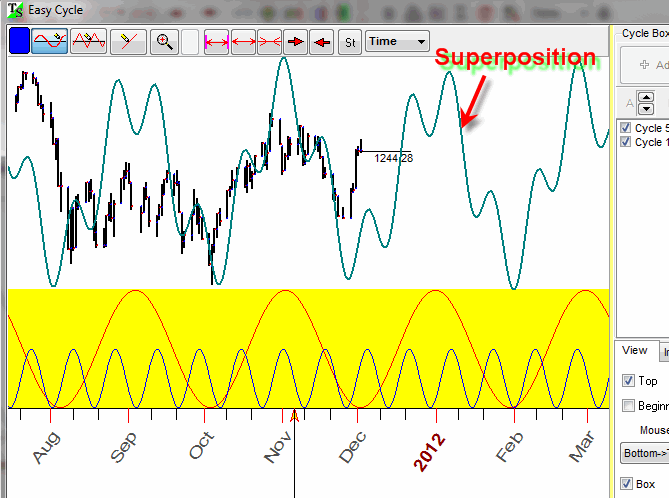Shift cycle left with red arrow

coord(321,41)
